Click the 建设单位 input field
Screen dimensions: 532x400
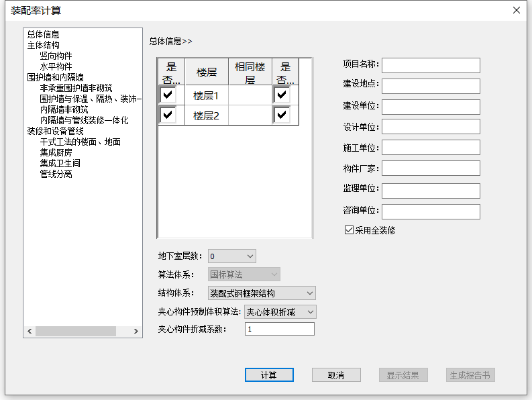pos(431,107)
